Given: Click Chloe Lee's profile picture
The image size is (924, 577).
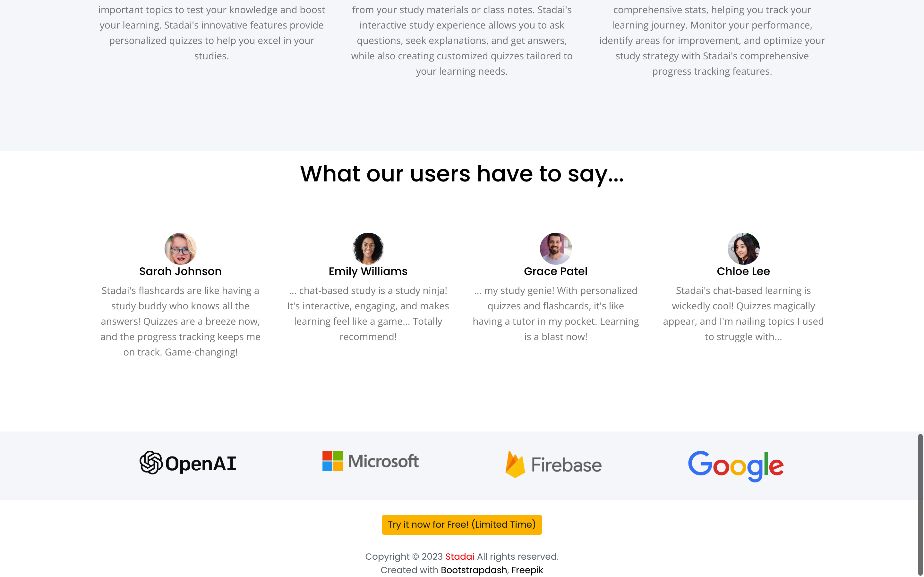Looking at the screenshot, I should click(x=743, y=248).
